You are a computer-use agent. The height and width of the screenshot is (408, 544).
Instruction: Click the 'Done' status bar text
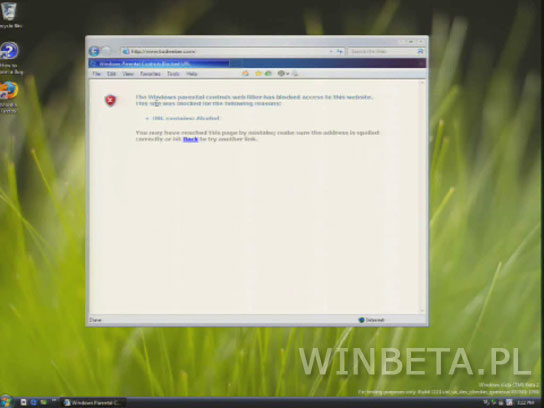pyautogui.click(x=95, y=320)
